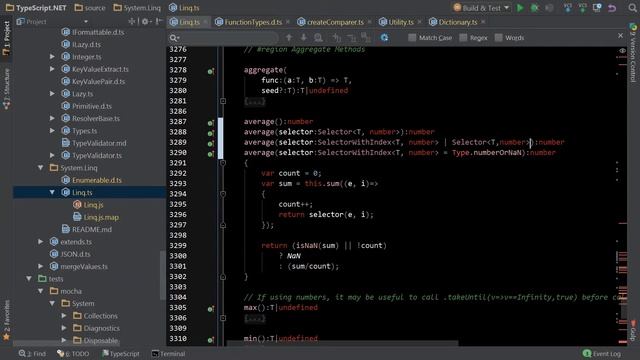
Task: Click gutter marker beside line 3305
Action: point(211,309)
